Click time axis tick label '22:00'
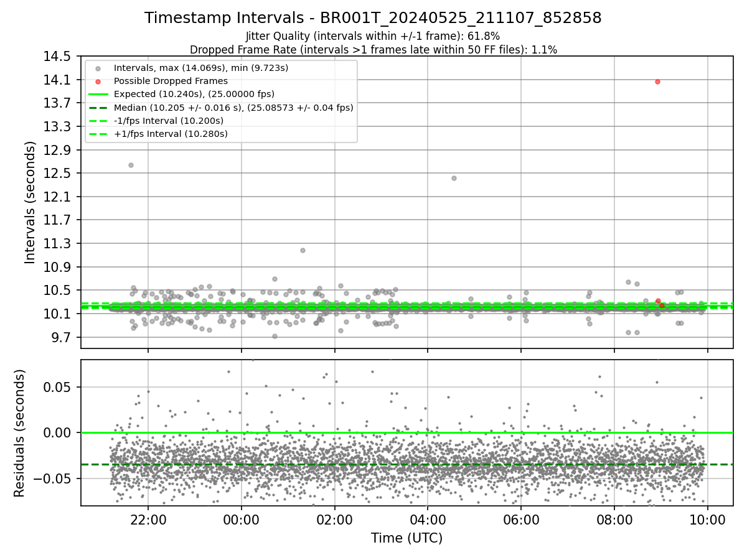Image resolution: width=747 pixels, height=560 pixels. click(x=148, y=519)
